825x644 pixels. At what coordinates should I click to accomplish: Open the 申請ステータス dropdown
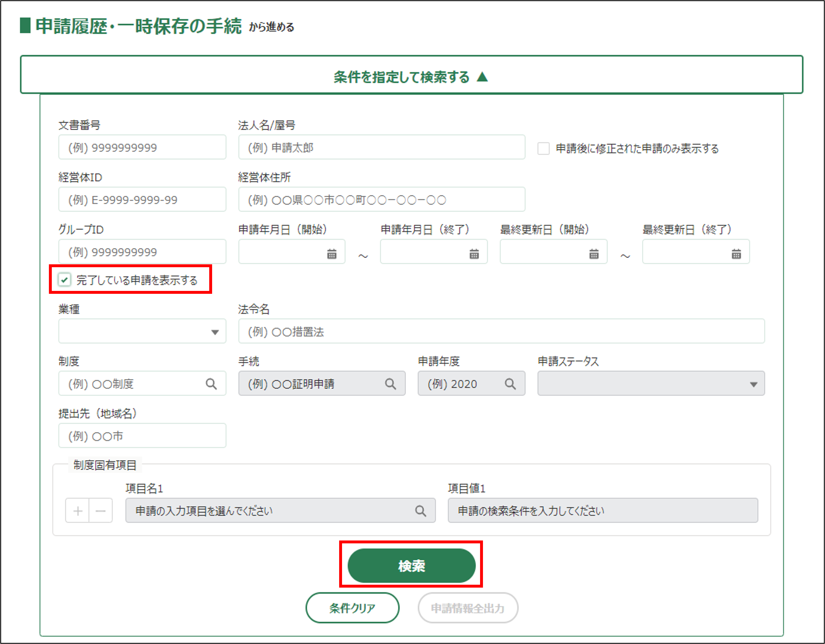tap(651, 384)
